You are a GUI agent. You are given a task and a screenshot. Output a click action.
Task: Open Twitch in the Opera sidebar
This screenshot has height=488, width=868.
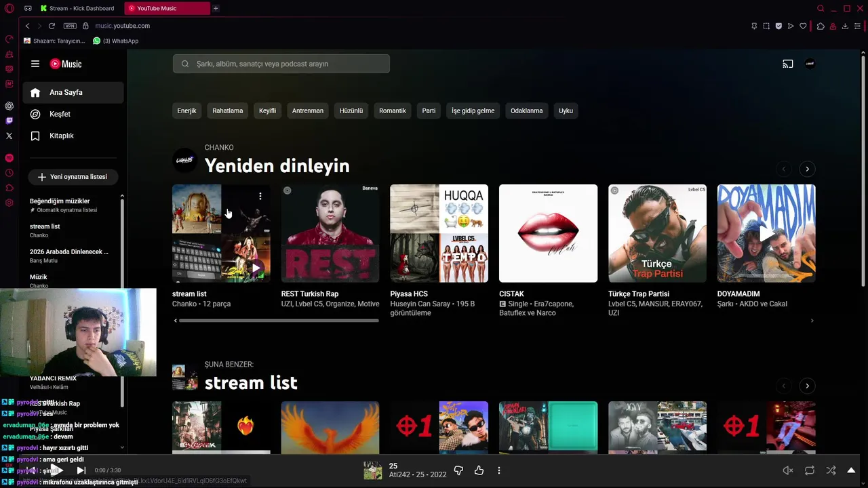tap(9, 121)
